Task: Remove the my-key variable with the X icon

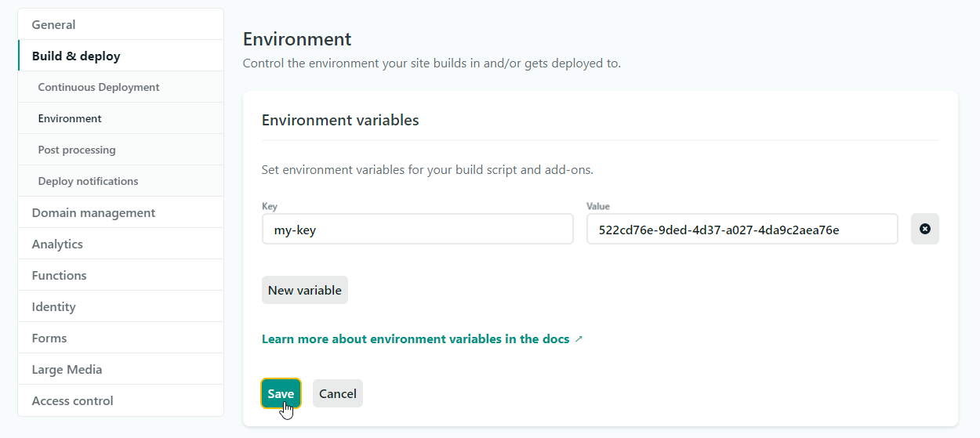Action: [924, 229]
